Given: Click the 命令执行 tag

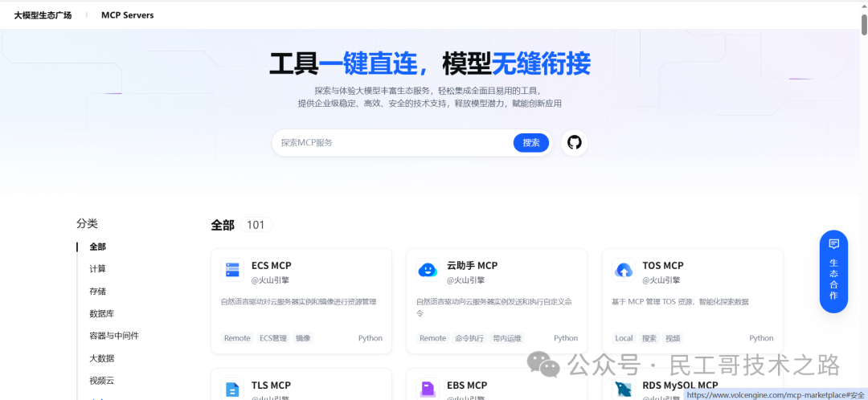Looking at the screenshot, I should pos(469,338).
